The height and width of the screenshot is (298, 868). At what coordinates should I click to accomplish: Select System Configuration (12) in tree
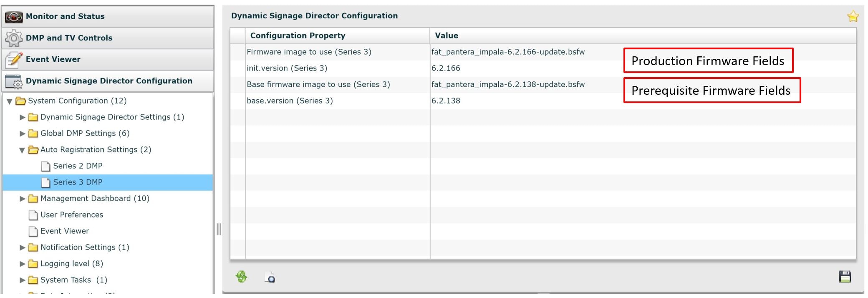(x=77, y=101)
